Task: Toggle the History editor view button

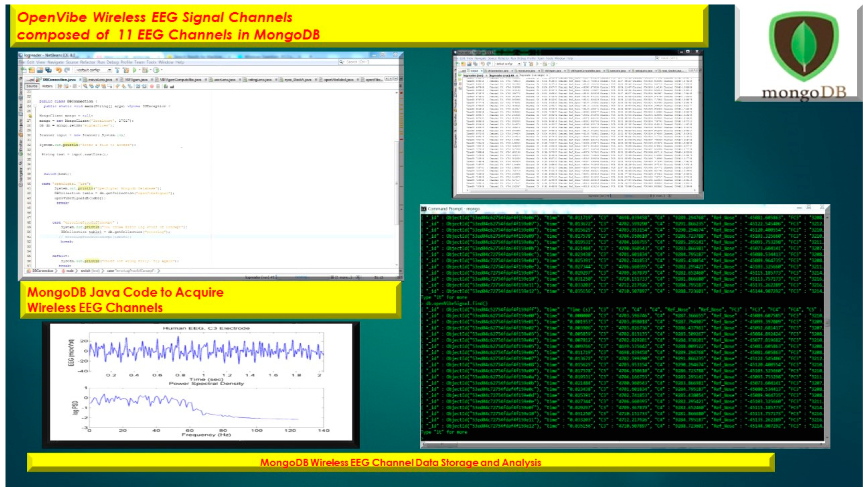Action: point(47,86)
